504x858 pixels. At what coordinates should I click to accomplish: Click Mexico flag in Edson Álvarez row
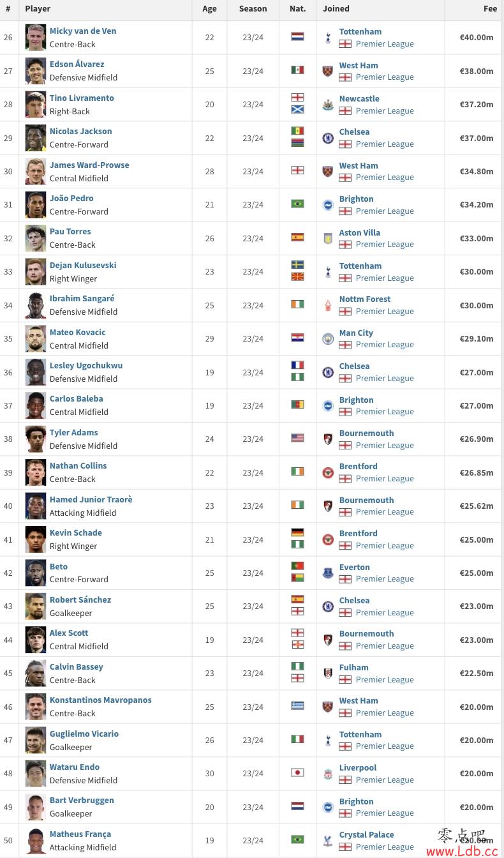(297, 70)
